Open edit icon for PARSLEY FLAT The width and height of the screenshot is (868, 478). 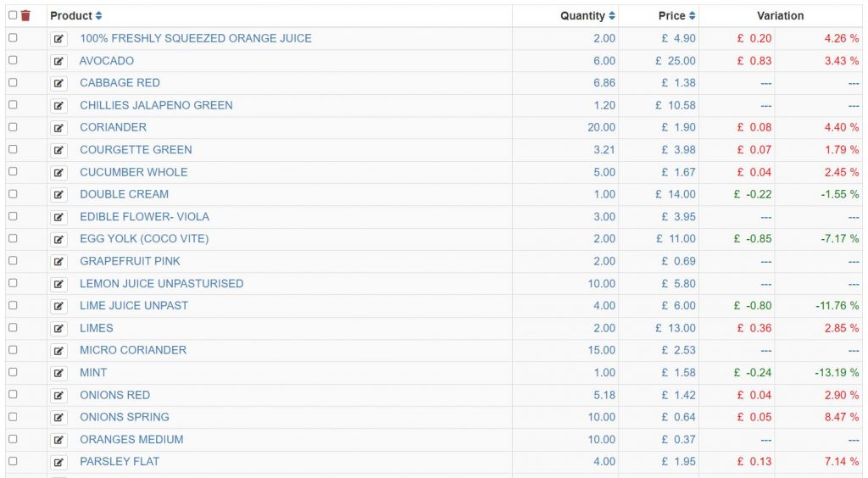[58, 462]
